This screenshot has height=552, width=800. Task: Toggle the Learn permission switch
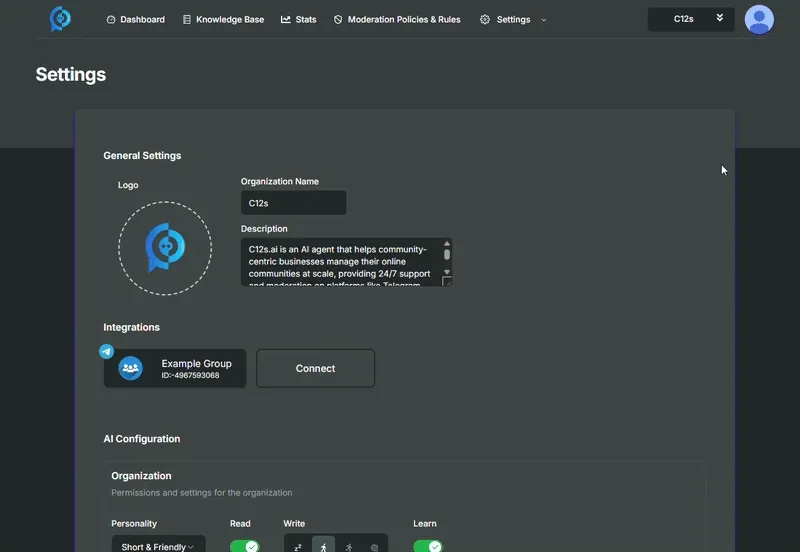click(x=428, y=546)
